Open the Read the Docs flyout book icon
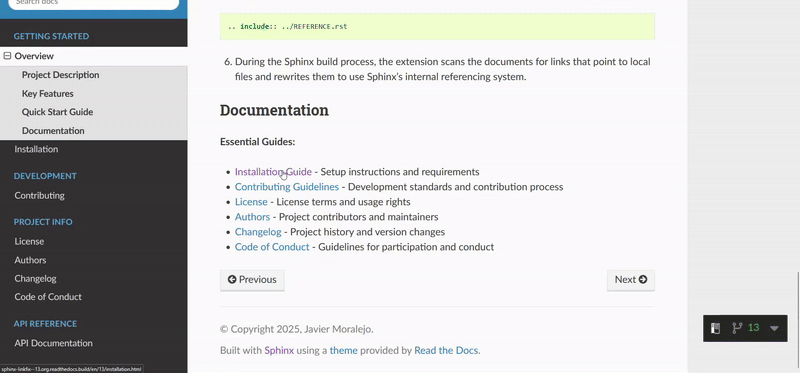800x373 pixels. tap(715, 328)
